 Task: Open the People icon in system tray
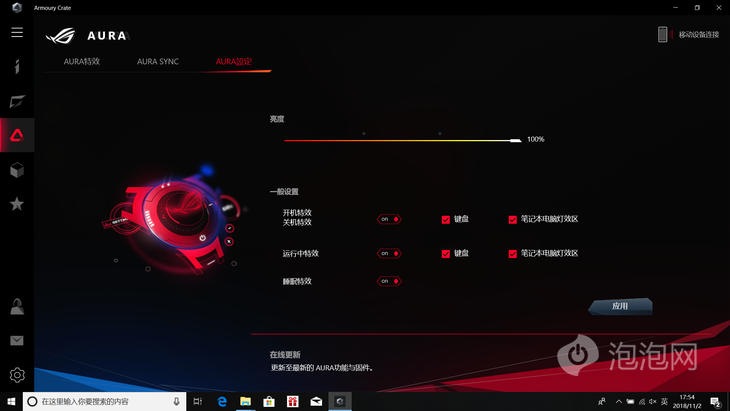[602, 401]
